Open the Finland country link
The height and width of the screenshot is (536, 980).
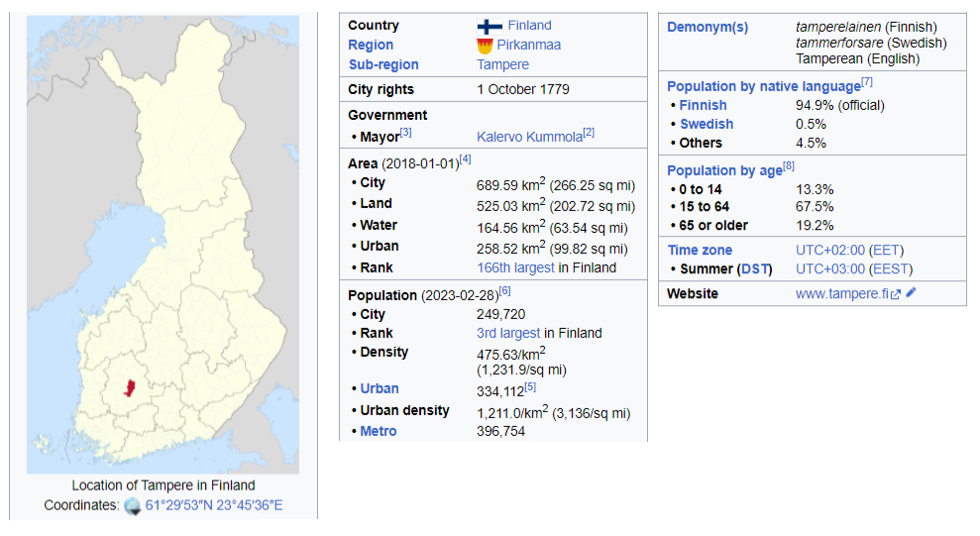coord(529,26)
